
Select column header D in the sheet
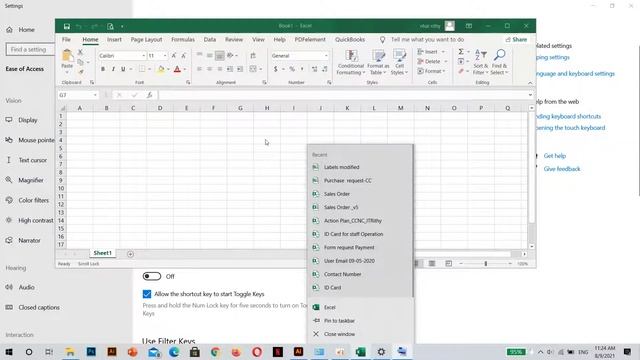160,108
